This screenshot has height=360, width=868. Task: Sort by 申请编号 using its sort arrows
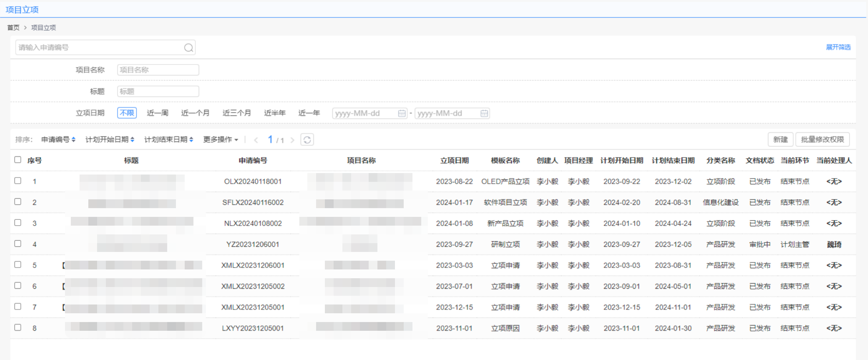(73, 140)
